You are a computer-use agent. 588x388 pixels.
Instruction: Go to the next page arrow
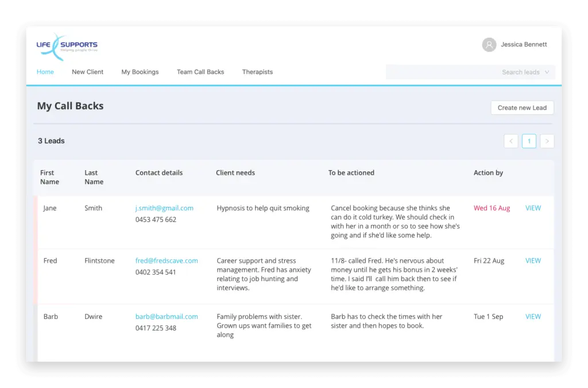click(547, 141)
